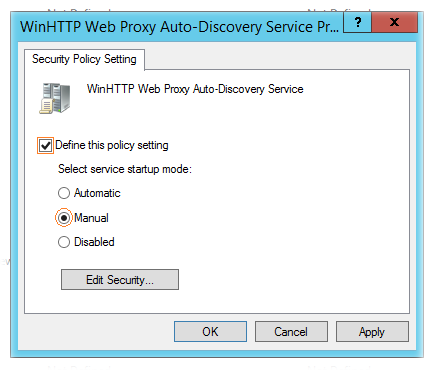
Task: Click the Define this policy setting label
Action: [x=112, y=145]
